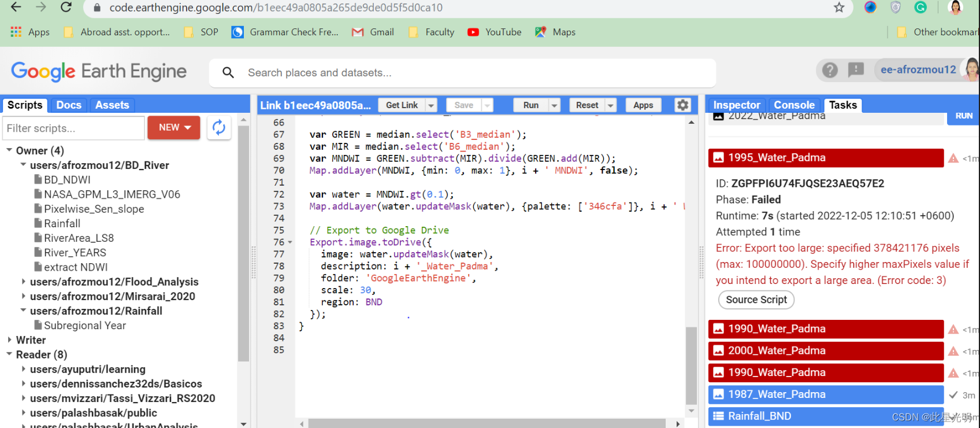Select the completed 1987_Water_Padma task
This screenshot has width=980, height=428.
(826, 394)
